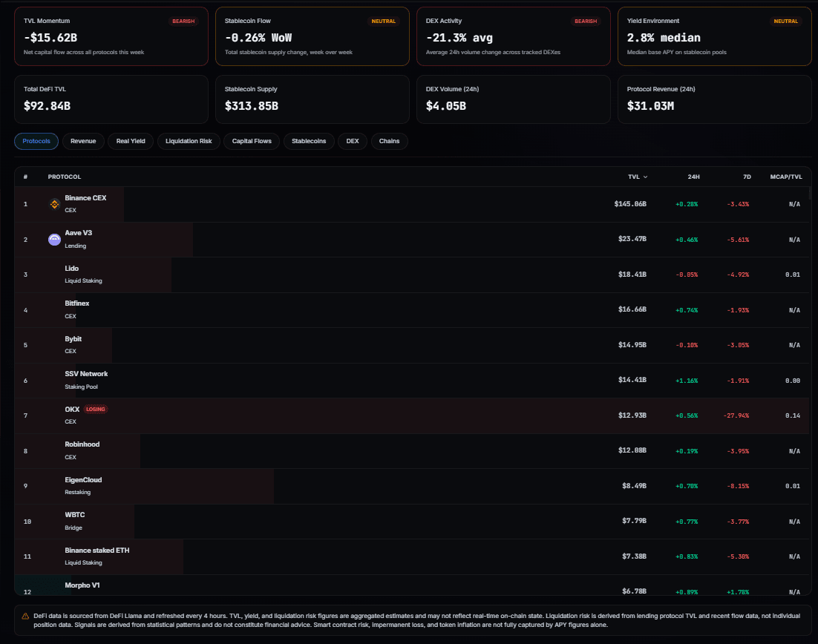Click the Aave V3 logo icon

(54, 240)
